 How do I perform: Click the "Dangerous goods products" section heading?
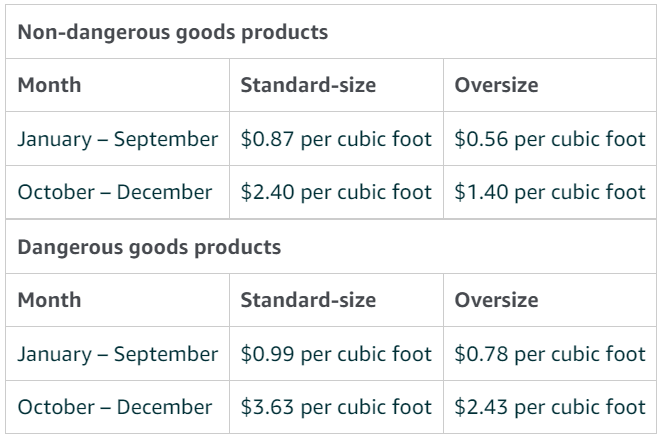point(150,246)
